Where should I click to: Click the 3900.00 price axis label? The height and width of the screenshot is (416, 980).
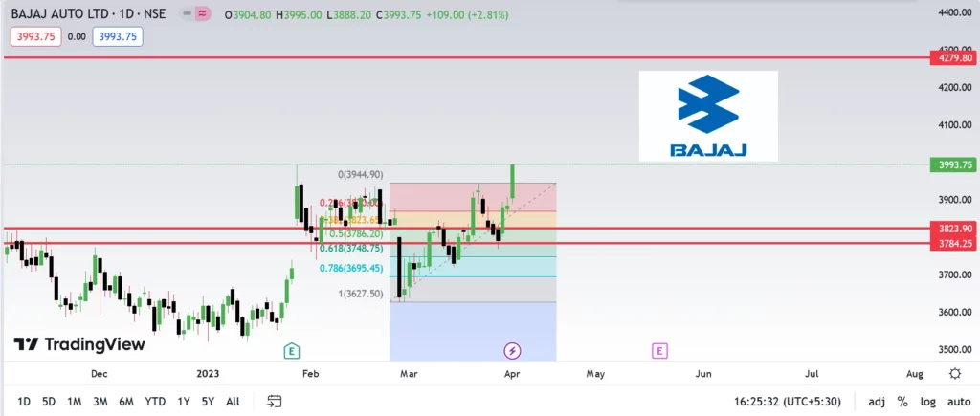954,200
